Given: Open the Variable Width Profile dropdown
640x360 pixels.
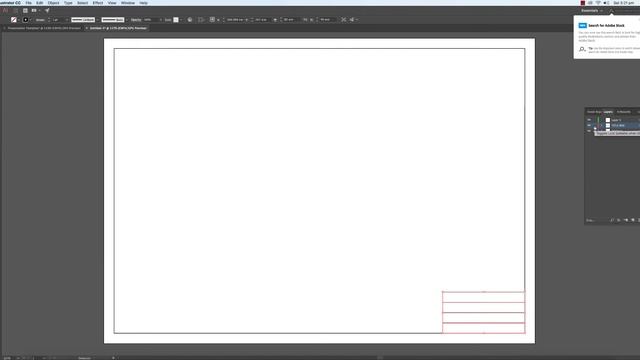Looking at the screenshot, I should point(83,20).
